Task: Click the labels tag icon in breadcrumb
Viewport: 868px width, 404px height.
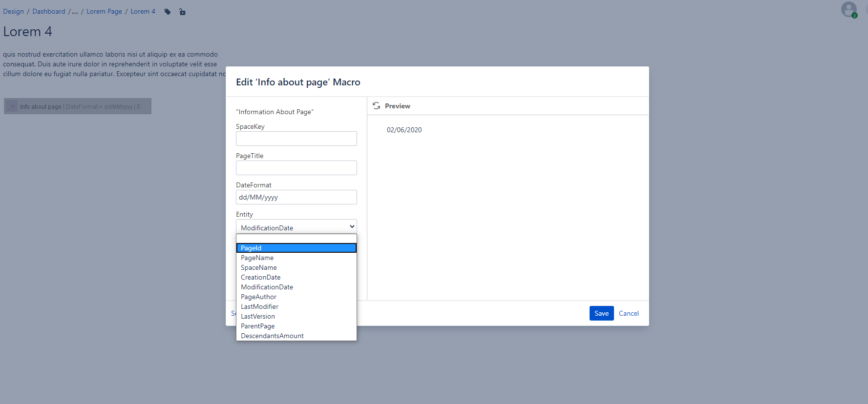Action: pyautogui.click(x=168, y=12)
